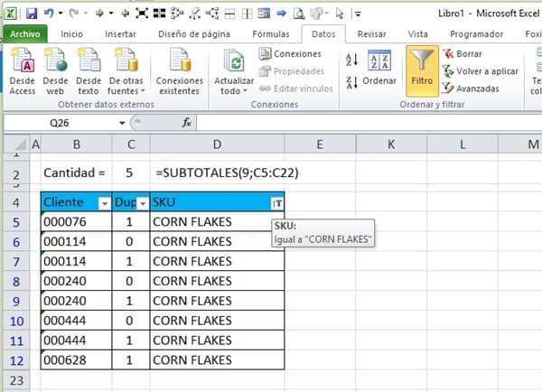Select column B header

pos(77,145)
